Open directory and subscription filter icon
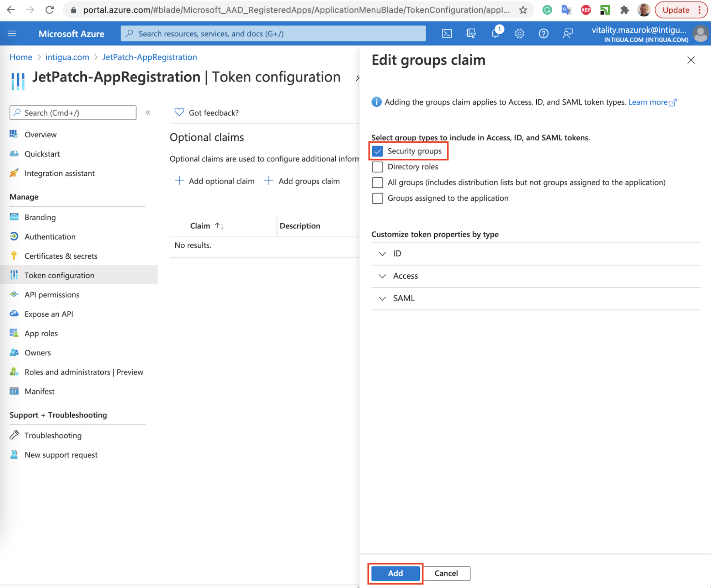The height and width of the screenshot is (588, 711). coord(471,33)
